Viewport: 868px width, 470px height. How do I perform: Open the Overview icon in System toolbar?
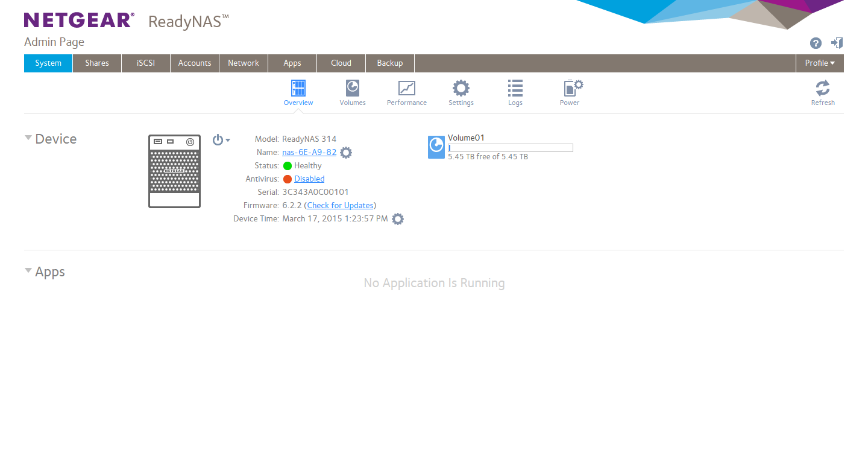pos(298,89)
